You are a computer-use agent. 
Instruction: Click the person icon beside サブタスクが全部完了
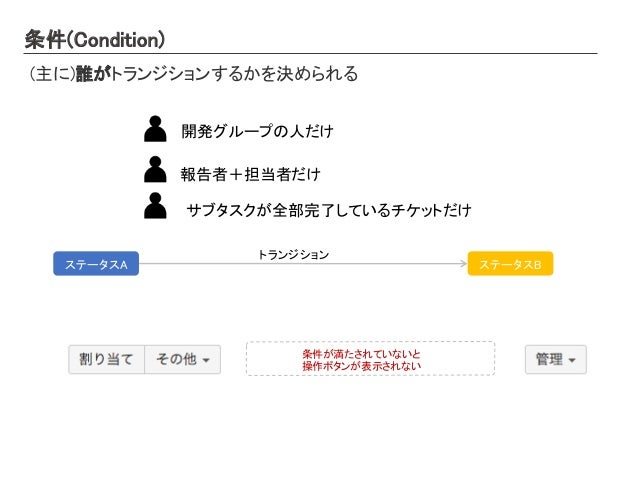point(155,206)
